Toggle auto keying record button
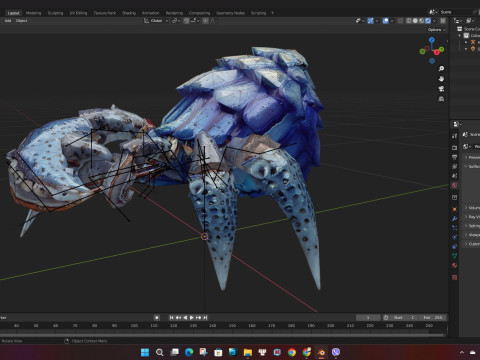 pos(157,317)
